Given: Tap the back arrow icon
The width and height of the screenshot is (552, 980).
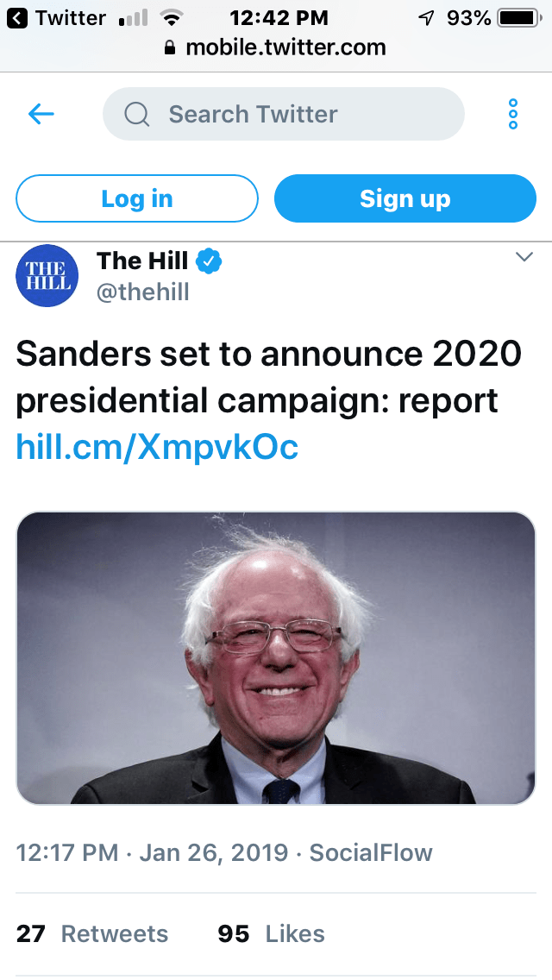Looking at the screenshot, I should [x=41, y=114].
